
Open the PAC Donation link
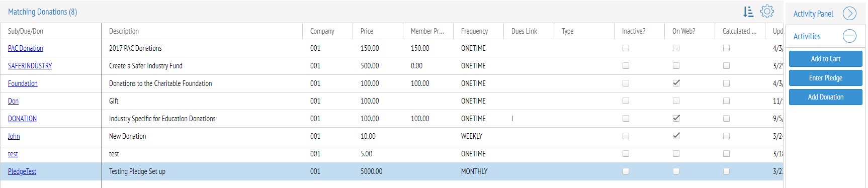coord(26,48)
